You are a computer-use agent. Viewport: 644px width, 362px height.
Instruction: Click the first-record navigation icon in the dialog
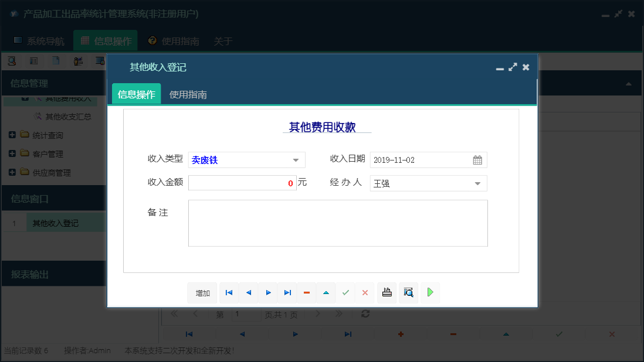[229, 292]
